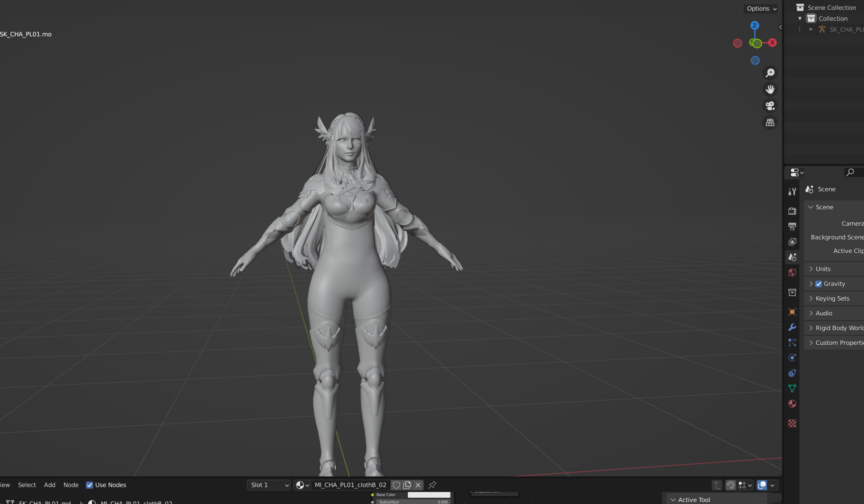
Task: Open the Object Data mesh tab icon
Action: pyautogui.click(x=792, y=388)
